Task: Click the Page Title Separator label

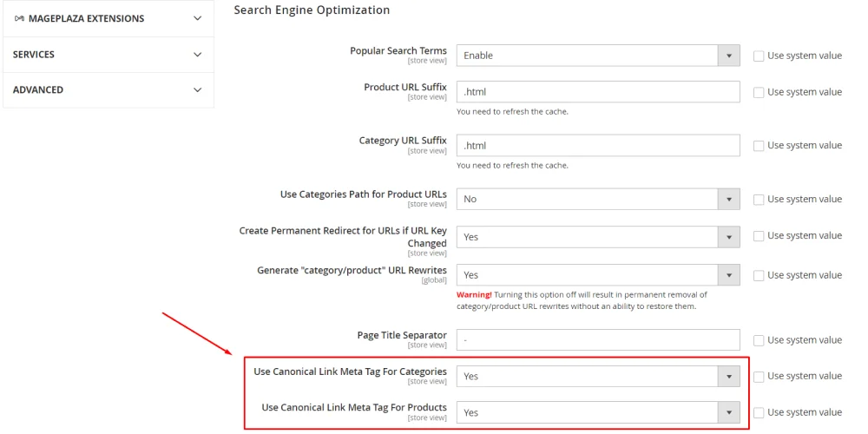Action: coord(402,335)
